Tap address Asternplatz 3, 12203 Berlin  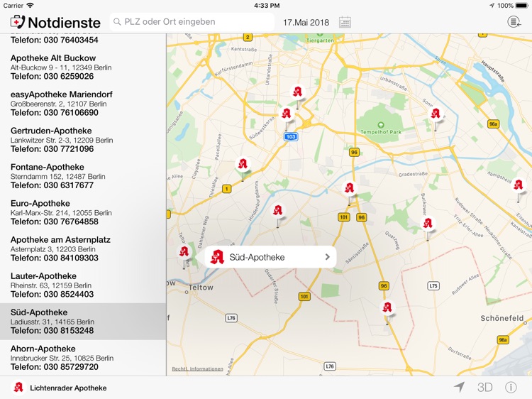(53, 249)
